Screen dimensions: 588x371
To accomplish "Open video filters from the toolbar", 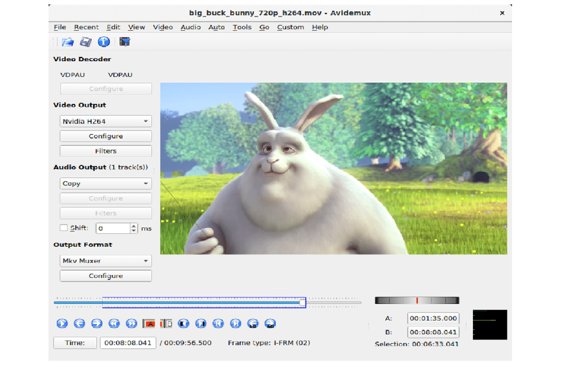I will coord(124,42).
